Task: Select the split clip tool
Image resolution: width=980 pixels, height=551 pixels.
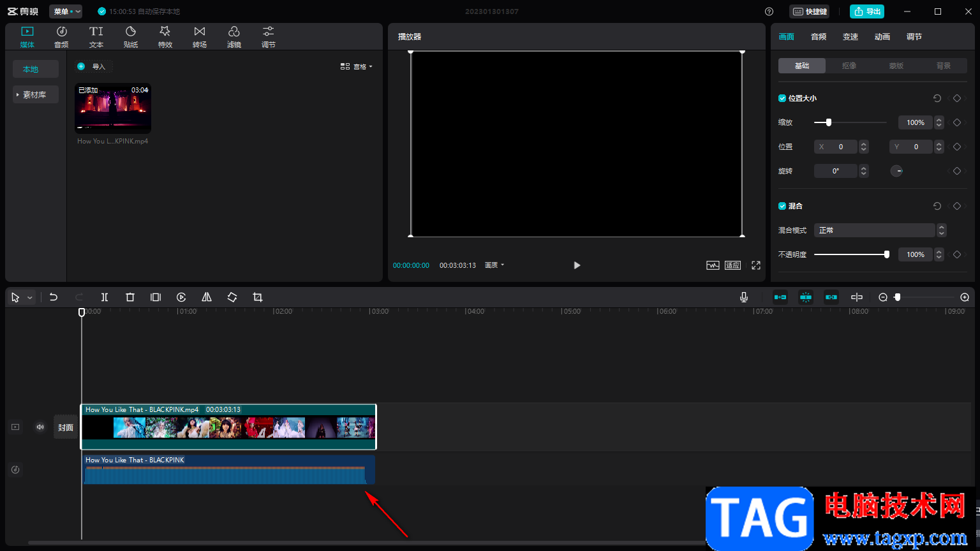Action: click(x=105, y=297)
